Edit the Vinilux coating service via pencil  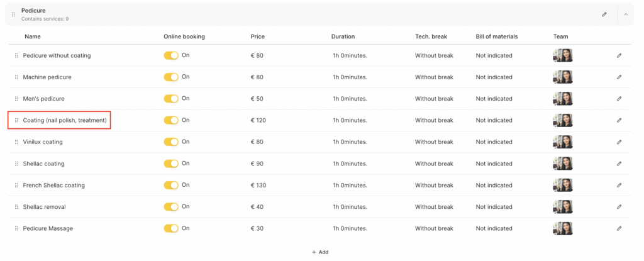(619, 142)
